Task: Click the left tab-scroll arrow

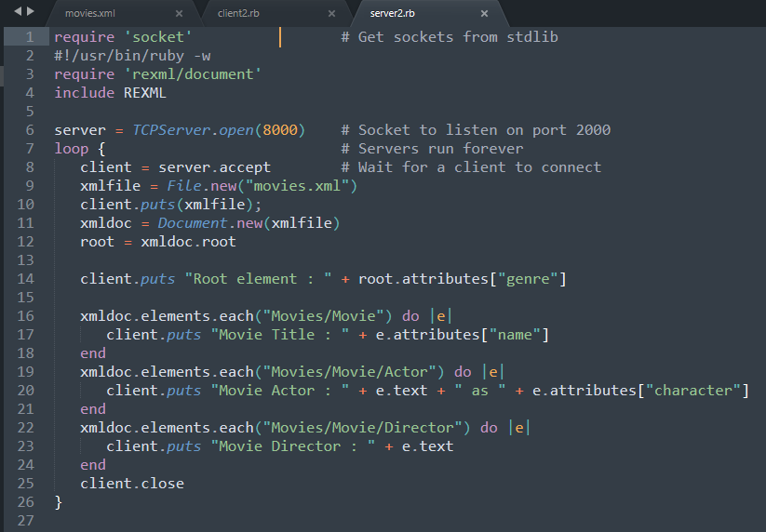Action: [18, 11]
